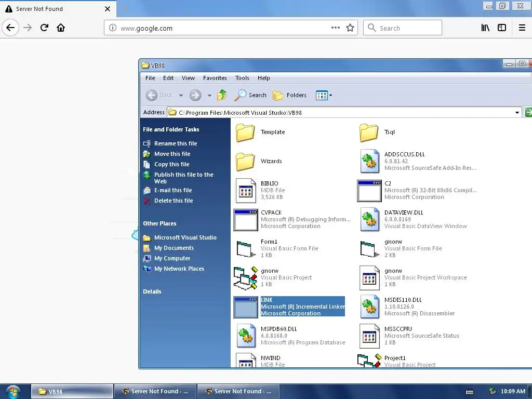Viewport: 532px width, 399px height.
Task: Expand the Address bar dropdown
Action: [x=517, y=113]
